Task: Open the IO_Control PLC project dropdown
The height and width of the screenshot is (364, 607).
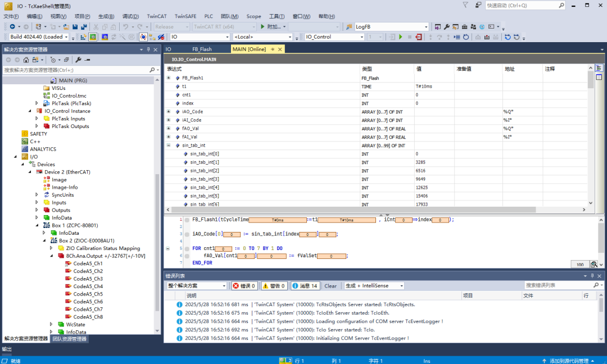Action: tap(362, 37)
